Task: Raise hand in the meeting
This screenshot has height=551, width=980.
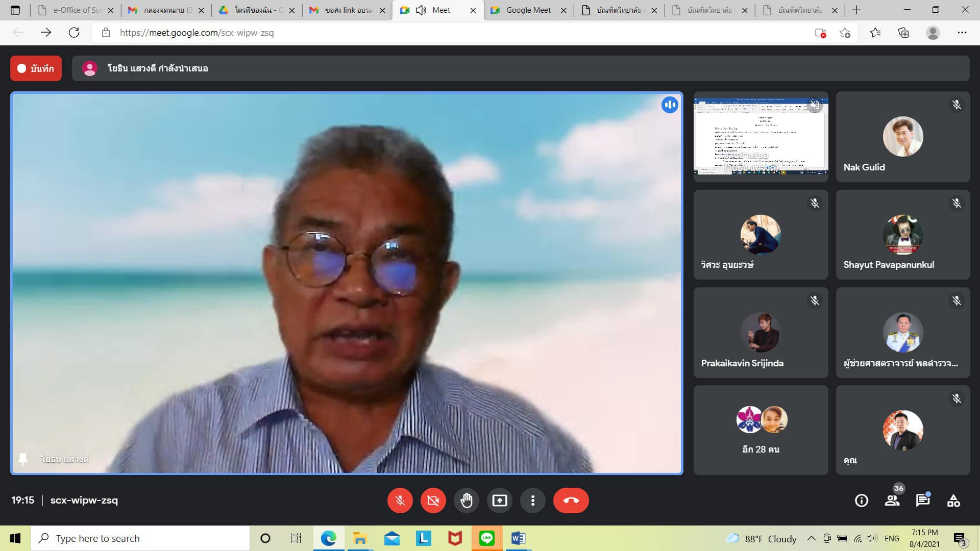Action: [x=466, y=500]
